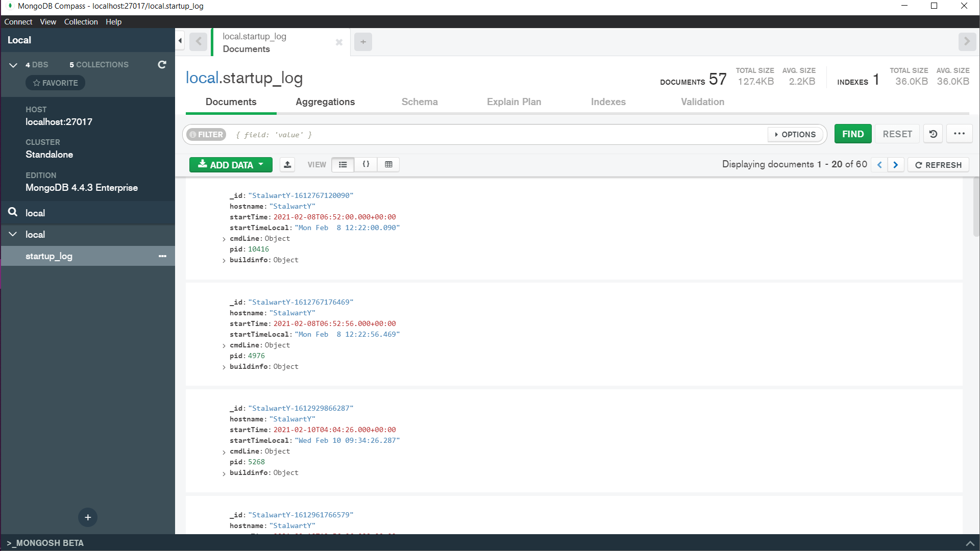This screenshot has width=980, height=551.
Task: Click the documents vertical scrollbar
Action: click(976, 207)
